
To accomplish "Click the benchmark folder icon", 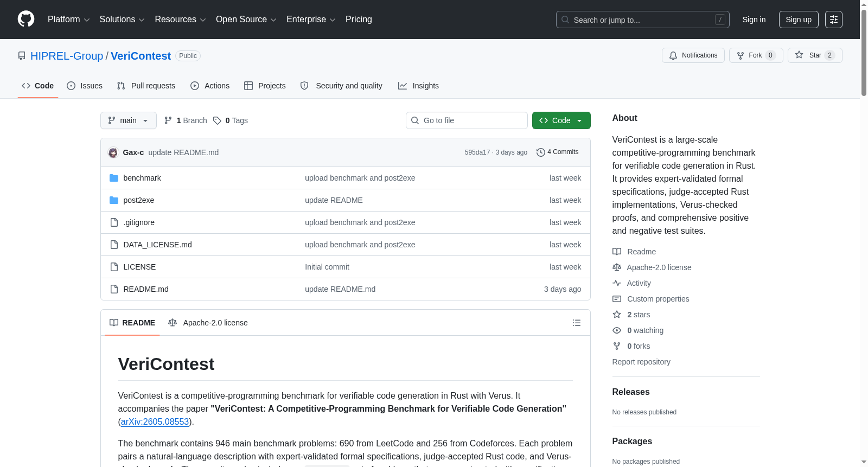I will pyautogui.click(x=114, y=178).
